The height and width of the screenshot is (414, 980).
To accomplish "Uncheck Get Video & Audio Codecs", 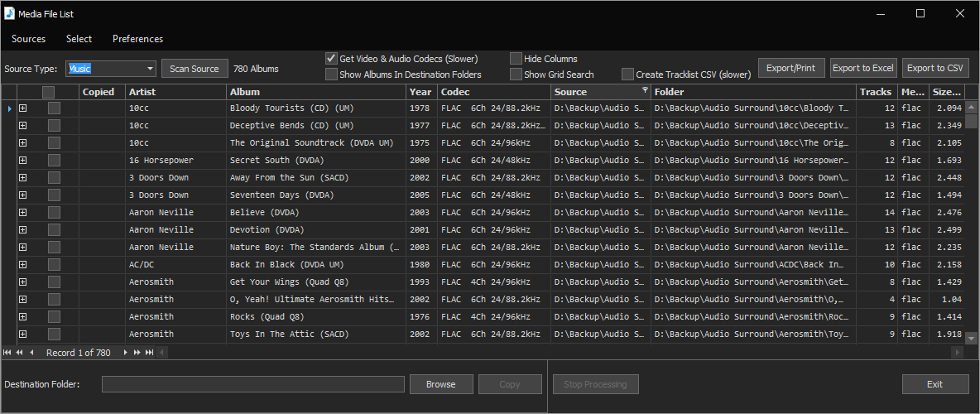I will point(331,59).
